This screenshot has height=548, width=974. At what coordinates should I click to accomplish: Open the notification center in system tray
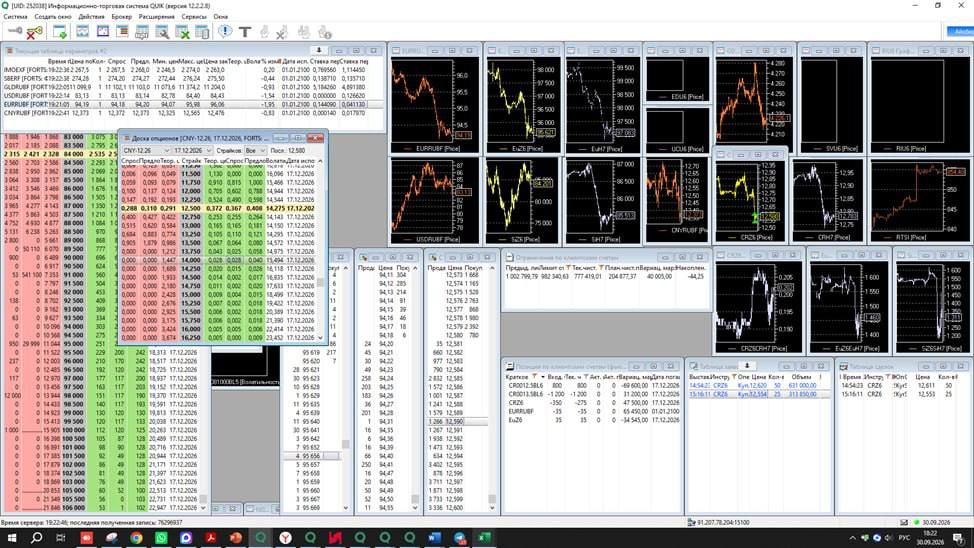958,537
